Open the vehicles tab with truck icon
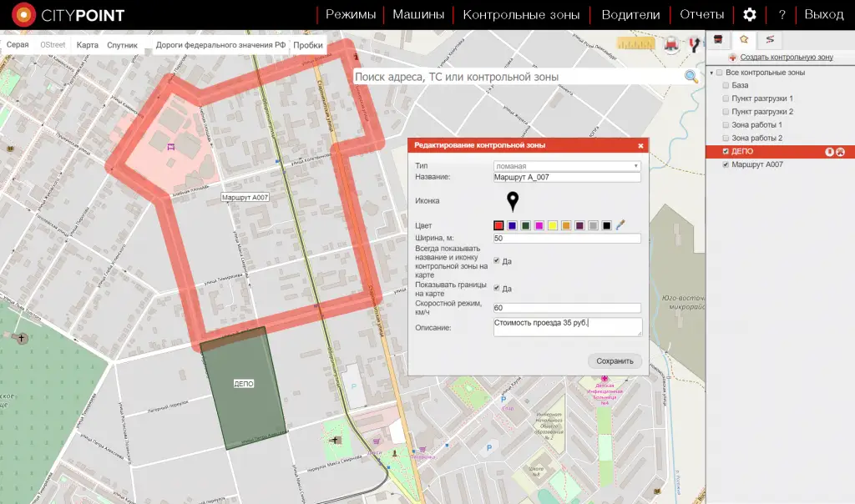 coord(718,39)
